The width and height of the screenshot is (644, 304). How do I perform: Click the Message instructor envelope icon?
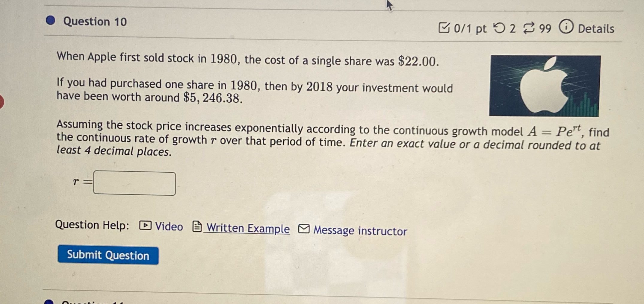303,229
